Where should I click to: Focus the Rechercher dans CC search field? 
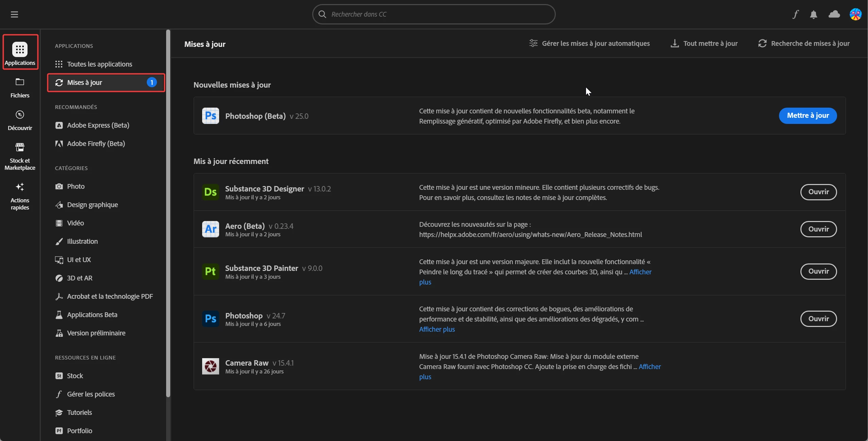433,14
